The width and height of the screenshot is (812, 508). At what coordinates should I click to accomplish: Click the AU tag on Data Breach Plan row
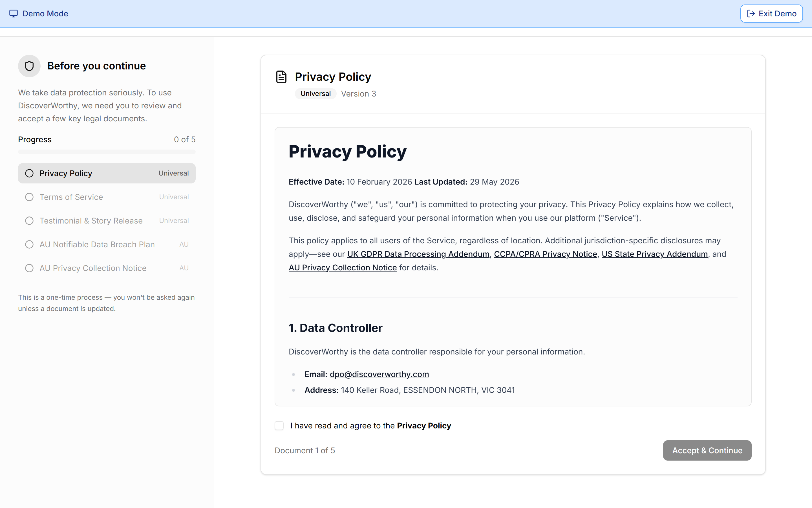click(184, 244)
